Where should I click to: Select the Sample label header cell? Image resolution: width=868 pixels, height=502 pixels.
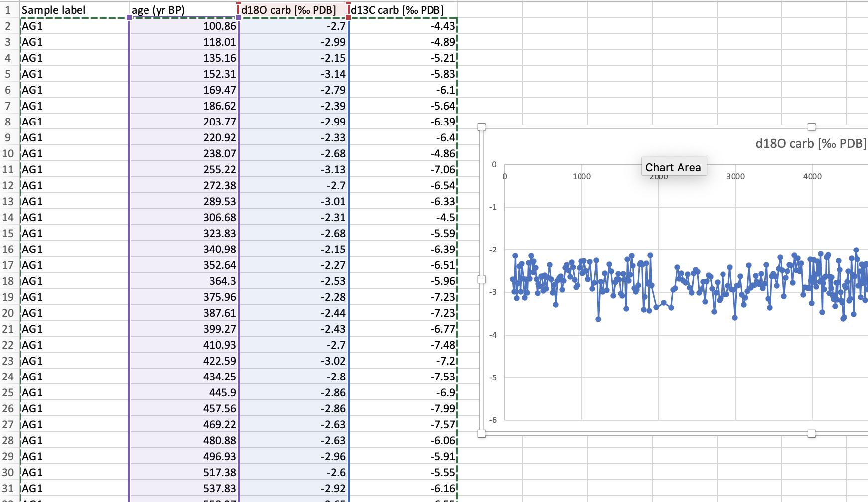[x=74, y=10]
